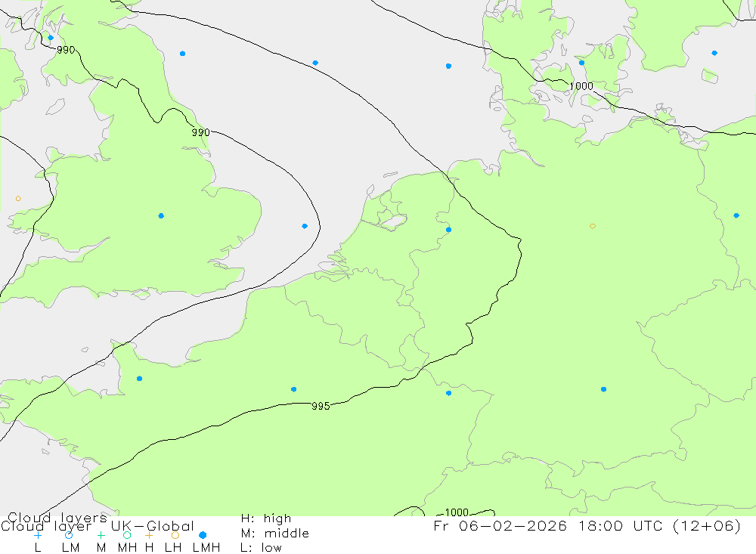Click the 995 isobar label over France
The height and width of the screenshot is (554, 756).
click(321, 406)
